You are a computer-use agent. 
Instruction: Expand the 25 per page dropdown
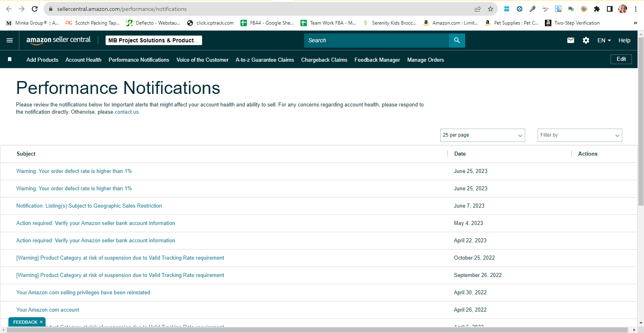click(x=482, y=135)
